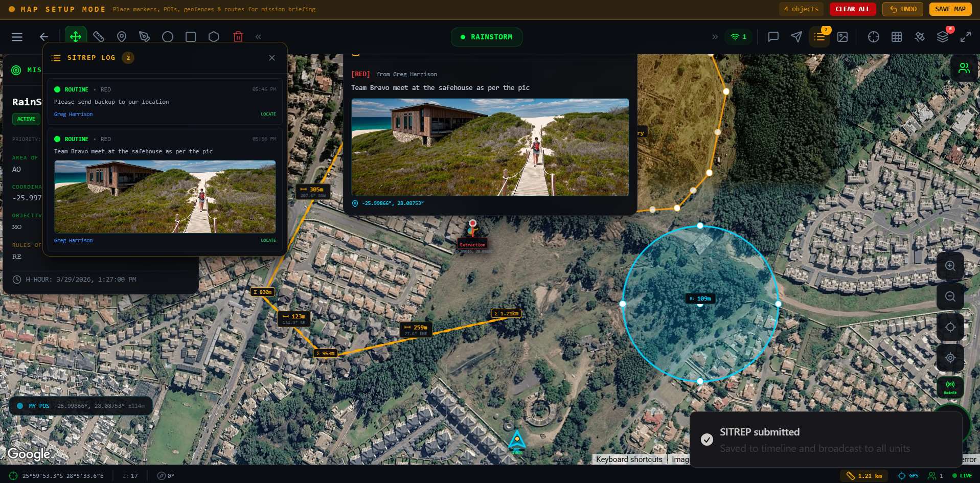The width and height of the screenshot is (980, 483).
Task: Click the CLEAR ALL button
Action: (x=853, y=9)
